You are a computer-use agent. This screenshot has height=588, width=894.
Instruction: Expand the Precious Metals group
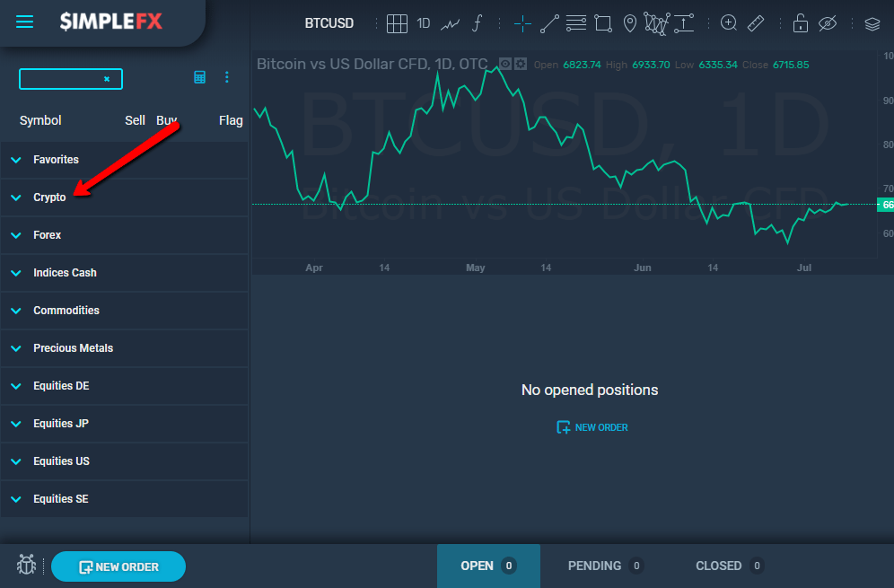pyautogui.click(x=124, y=348)
